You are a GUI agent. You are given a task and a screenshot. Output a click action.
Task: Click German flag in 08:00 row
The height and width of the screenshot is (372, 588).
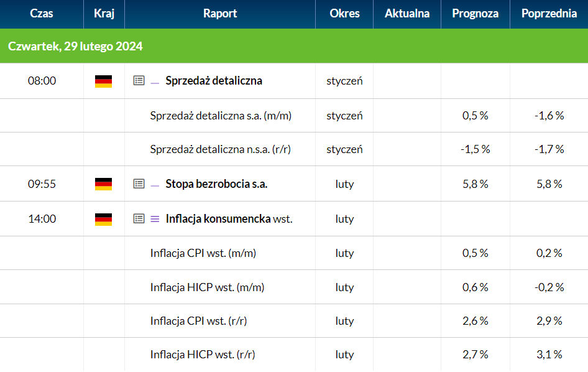pyautogui.click(x=104, y=81)
